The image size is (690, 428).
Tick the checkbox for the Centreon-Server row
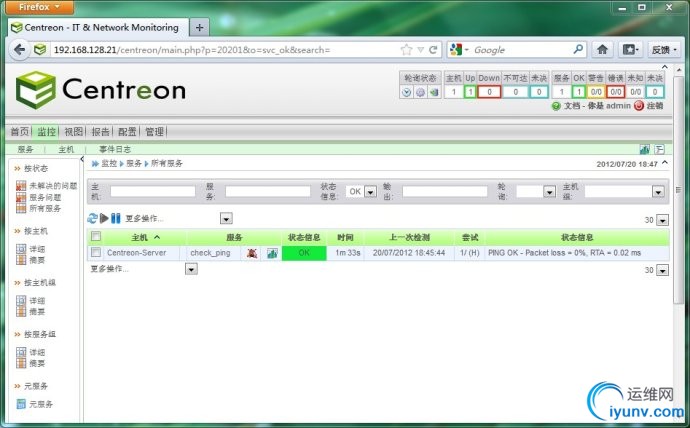[95, 252]
